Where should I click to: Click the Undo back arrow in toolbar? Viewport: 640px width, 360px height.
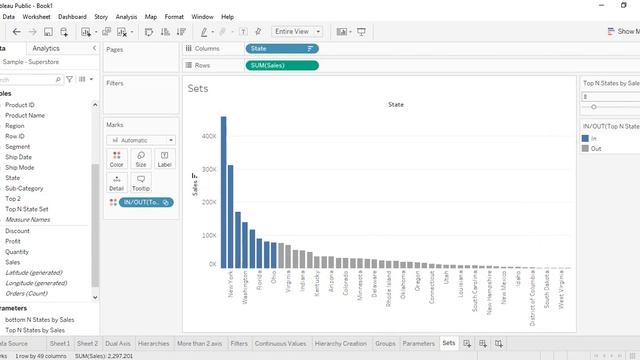tap(16, 32)
